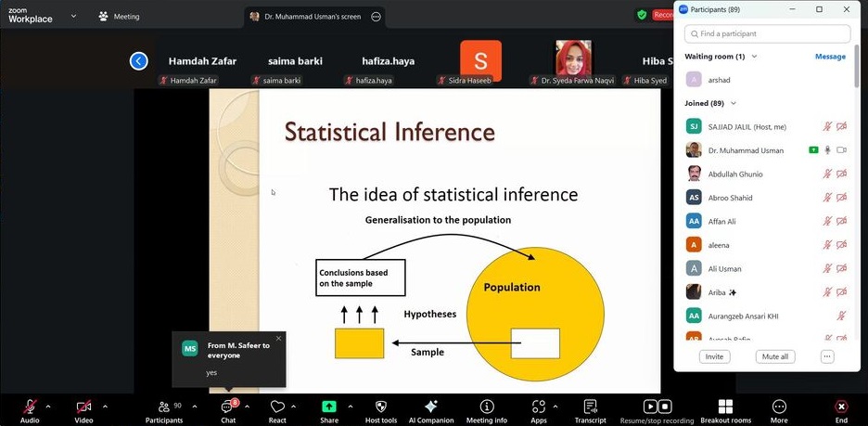Select arshad in waiting room

pyautogui.click(x=767, y=80)
